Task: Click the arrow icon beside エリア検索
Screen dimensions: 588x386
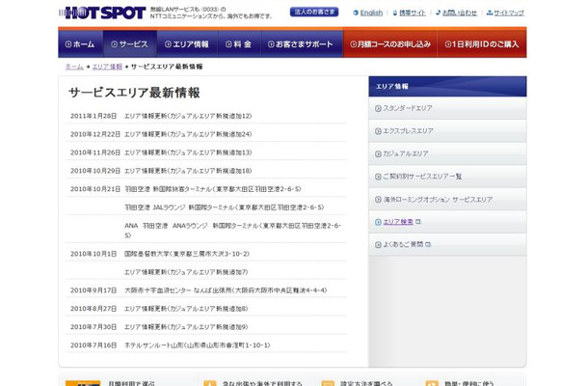Action: [378, 222]
